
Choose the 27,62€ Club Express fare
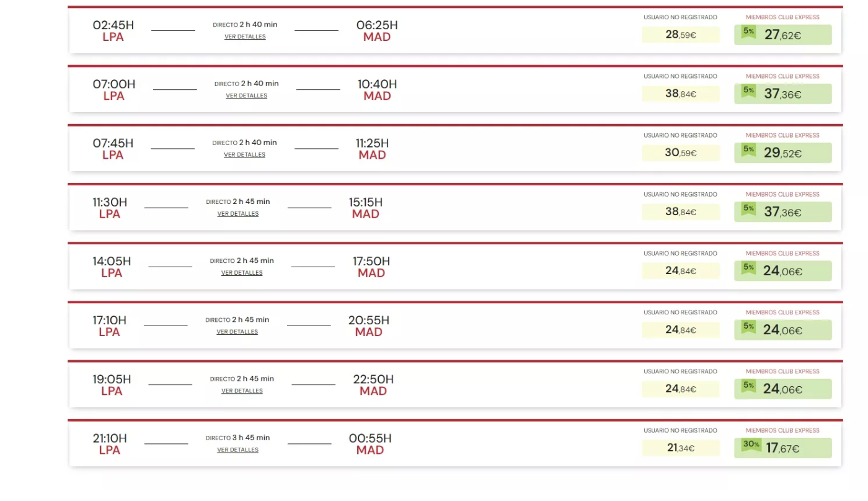[783, 35]
